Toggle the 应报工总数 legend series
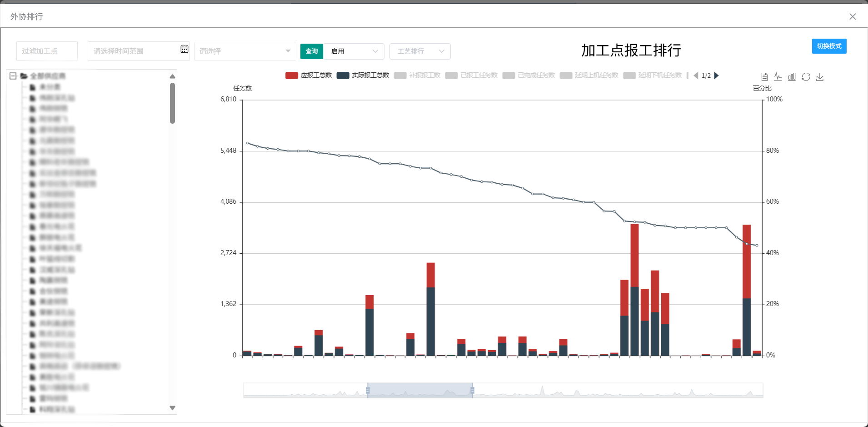The width and height of the screenshot is (868, 427). click(x=309, y=75)
